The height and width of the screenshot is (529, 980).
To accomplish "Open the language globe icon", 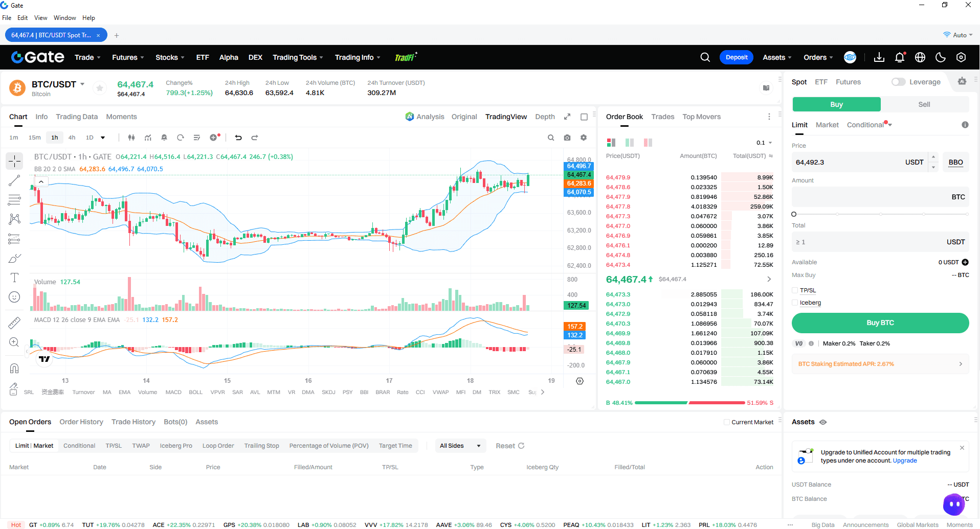I will [x=920, y=57].
